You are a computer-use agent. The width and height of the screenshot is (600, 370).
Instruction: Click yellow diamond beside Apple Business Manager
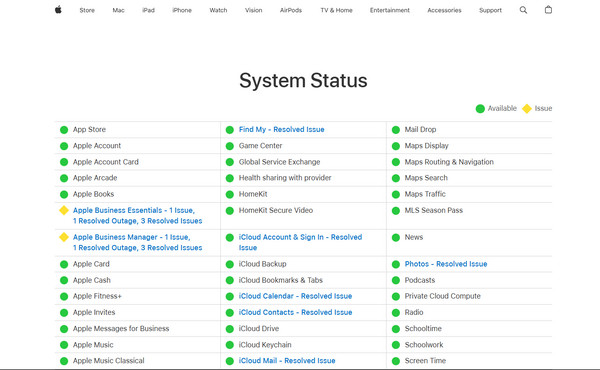click(64, 237)
